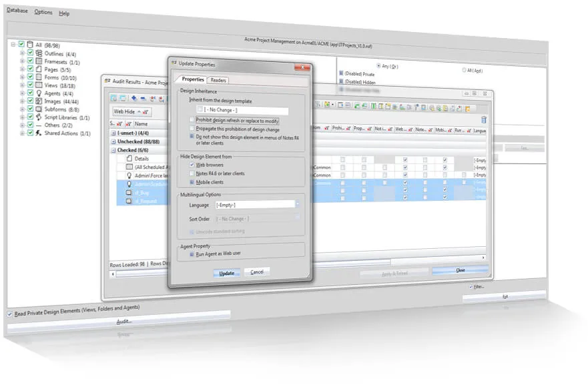Toggle Run Agent as Web user checkbox

(192, 254)
